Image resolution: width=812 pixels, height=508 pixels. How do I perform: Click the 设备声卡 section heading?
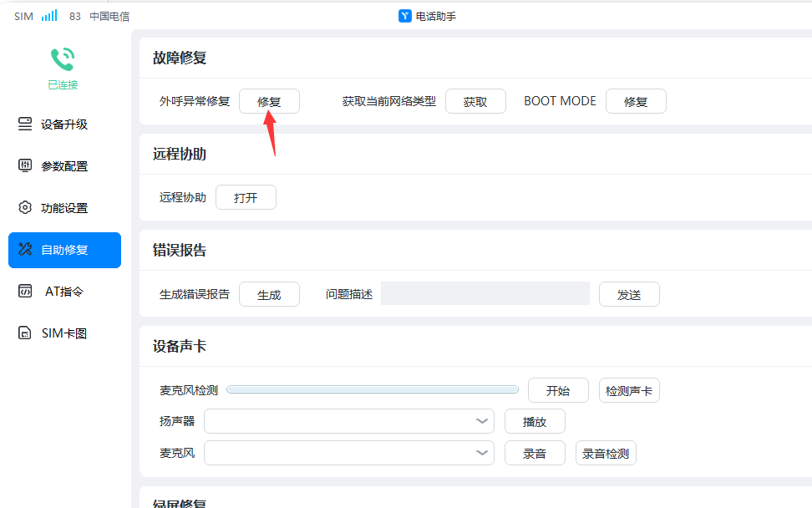(x=180, y=347)
